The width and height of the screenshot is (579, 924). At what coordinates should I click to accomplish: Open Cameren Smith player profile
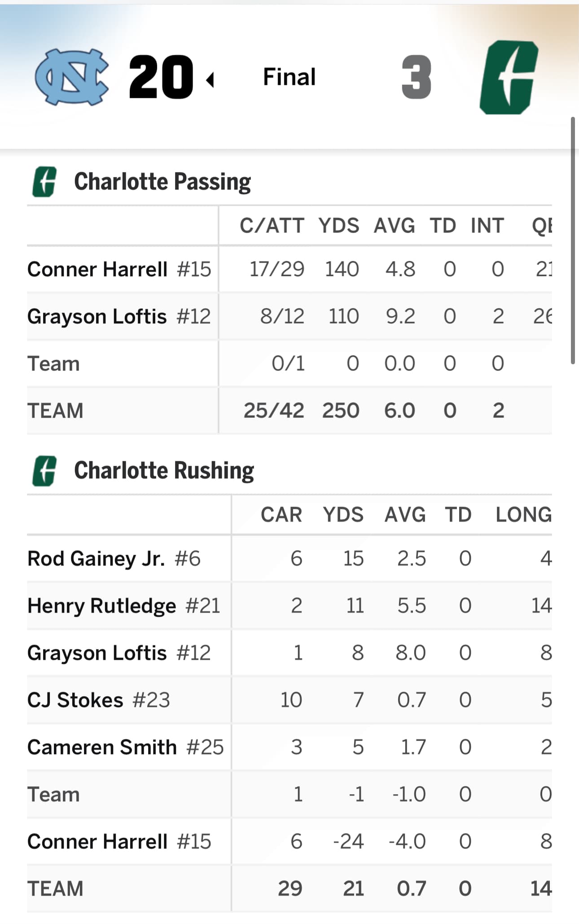click(x=102, y=747)
